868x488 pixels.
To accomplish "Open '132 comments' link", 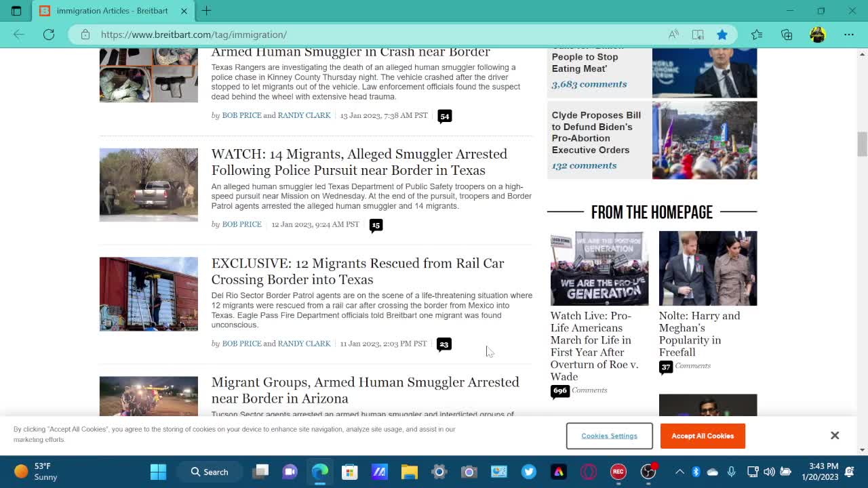I will point(584,165).
